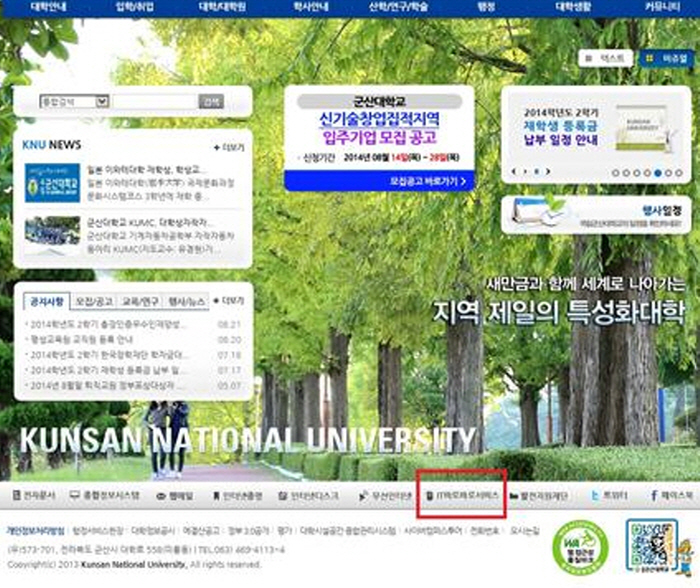The image size is (700, 588).
Task: Open the 학사안내 top menu
Action: 311,7
